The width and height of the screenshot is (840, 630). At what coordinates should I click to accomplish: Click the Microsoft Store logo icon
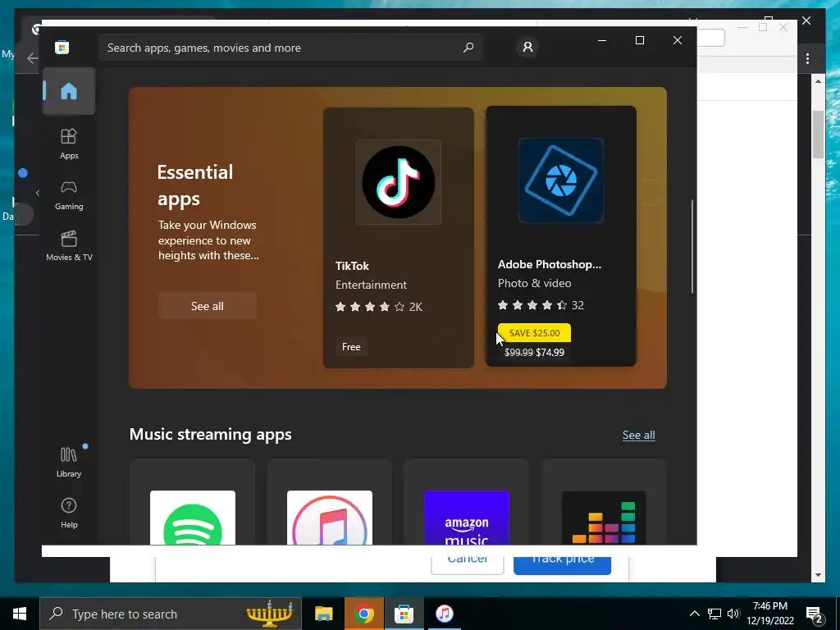coord(62,47)
